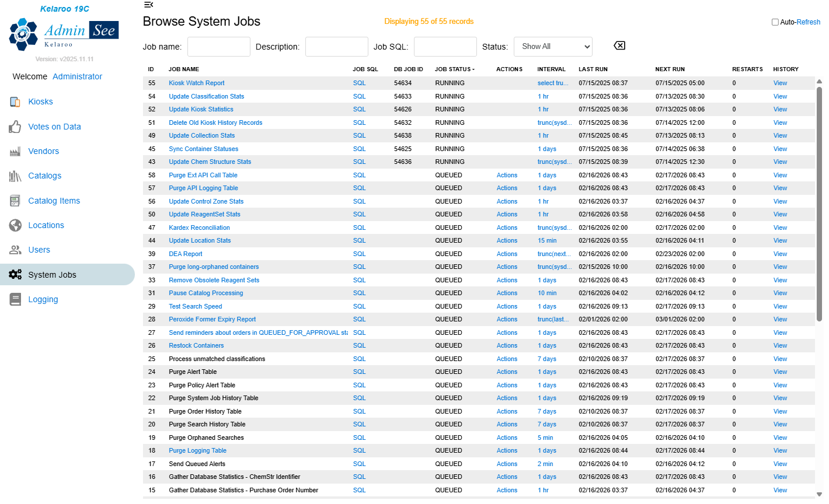Sort by the Job Status column header
The width and height of the screenshot is (829, 504).
[454, 69]
